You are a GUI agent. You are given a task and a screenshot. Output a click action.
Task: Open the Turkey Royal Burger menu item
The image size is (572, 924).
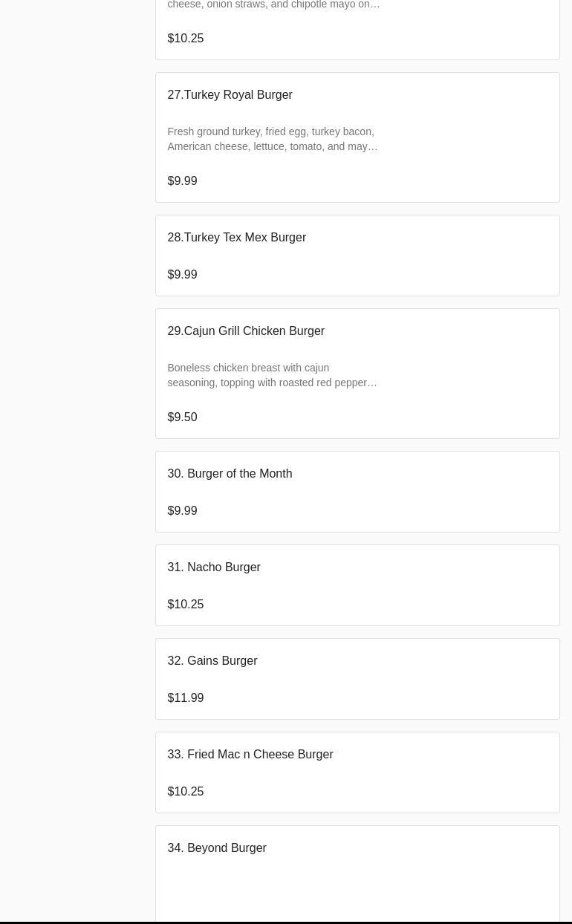pos(230,95)
